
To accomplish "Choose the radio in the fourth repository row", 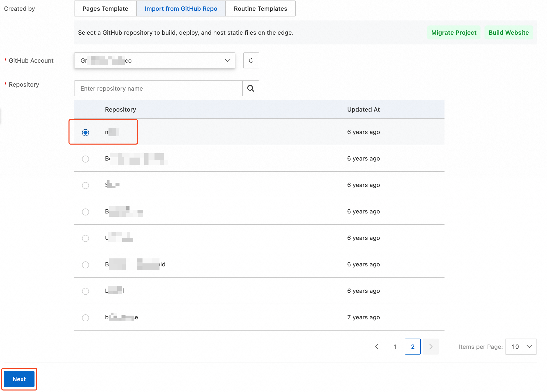I will 85,212.
